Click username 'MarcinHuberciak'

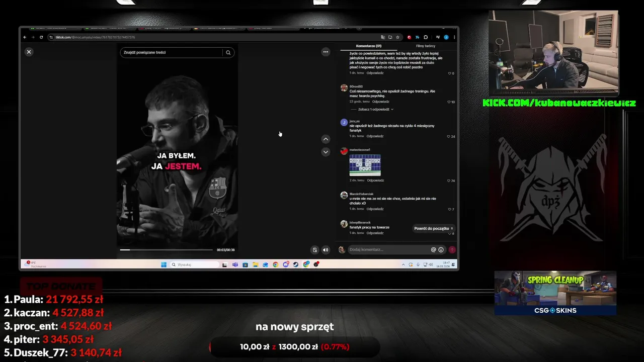(361, 194)
